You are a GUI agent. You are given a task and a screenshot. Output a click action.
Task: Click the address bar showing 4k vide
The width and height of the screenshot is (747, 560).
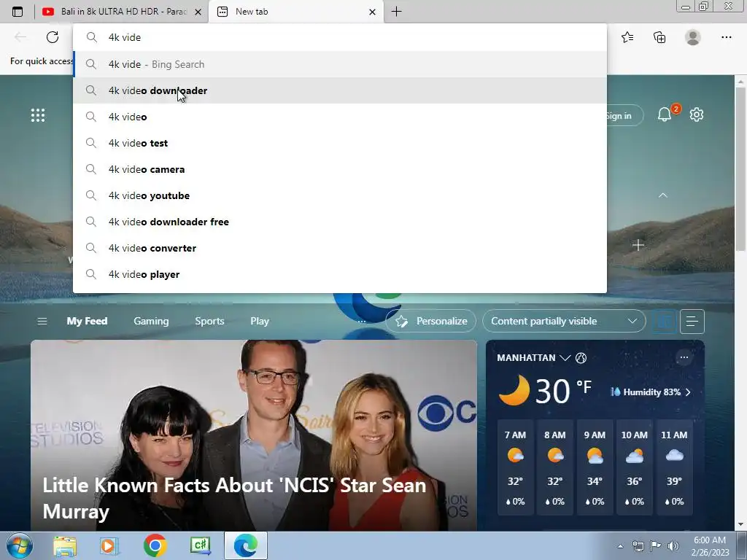(340, 37)
